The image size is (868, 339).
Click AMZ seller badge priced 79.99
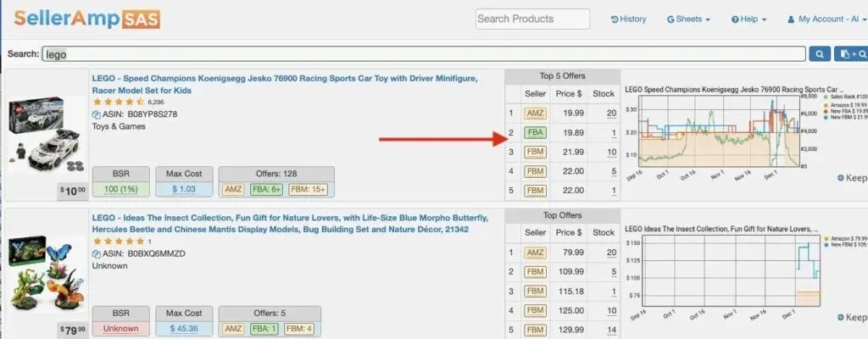pos(536,253)
